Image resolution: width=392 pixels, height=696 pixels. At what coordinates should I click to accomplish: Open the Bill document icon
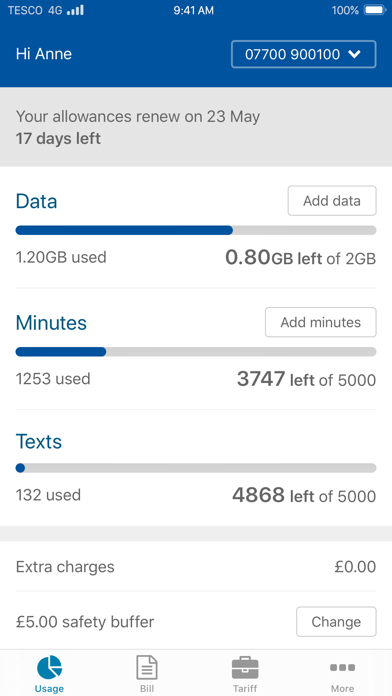pos(147,667)
